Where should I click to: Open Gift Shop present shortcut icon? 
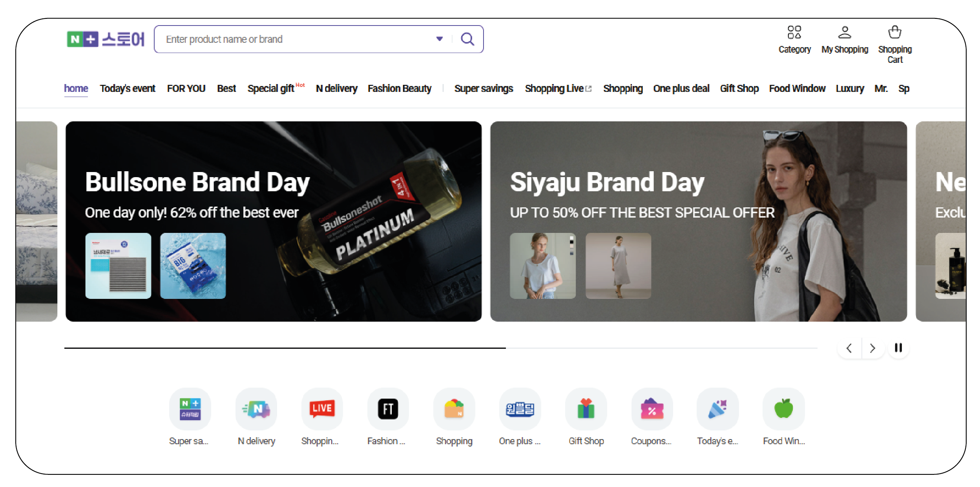[586, 409]
